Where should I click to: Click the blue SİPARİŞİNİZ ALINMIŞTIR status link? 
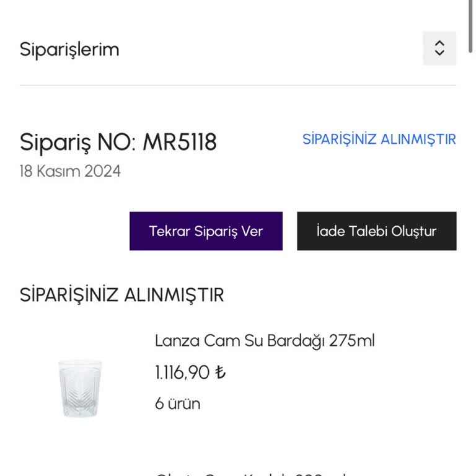click(x=379, y=139)
